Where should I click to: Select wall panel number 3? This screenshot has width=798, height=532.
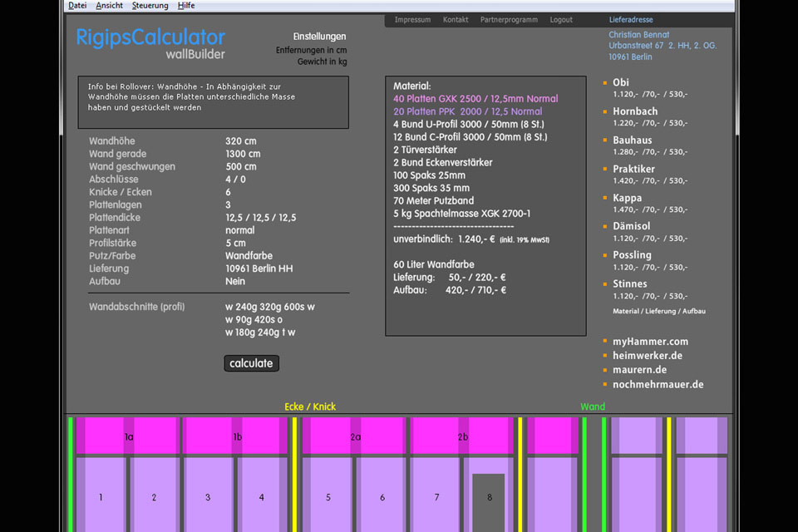(208, 496)
